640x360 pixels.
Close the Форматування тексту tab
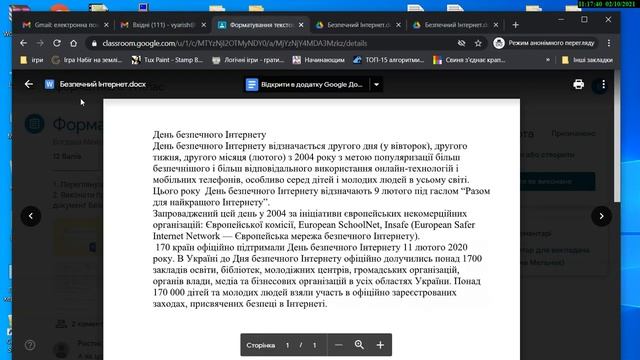click(301, 25)
